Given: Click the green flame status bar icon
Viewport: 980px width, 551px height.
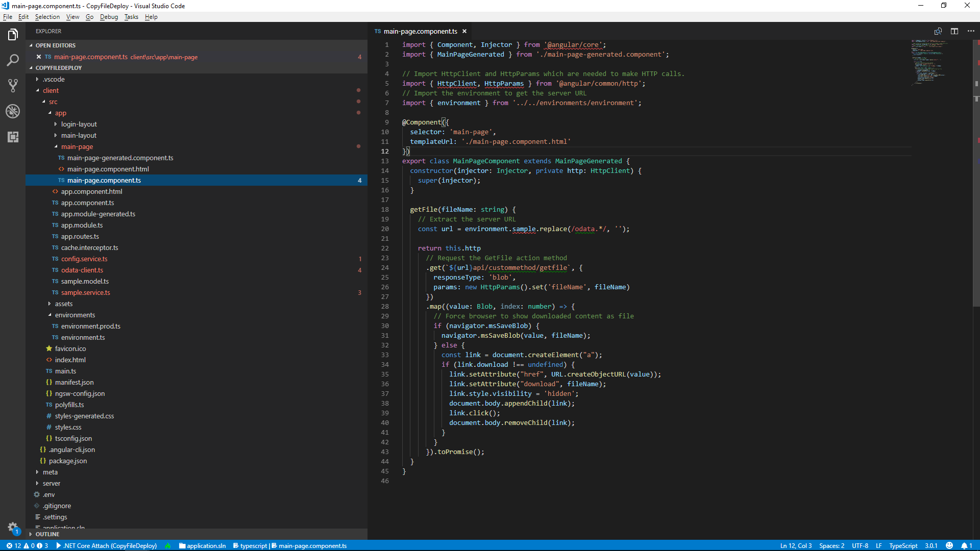Looking at the screenshot, I should [x=168, y=545].
